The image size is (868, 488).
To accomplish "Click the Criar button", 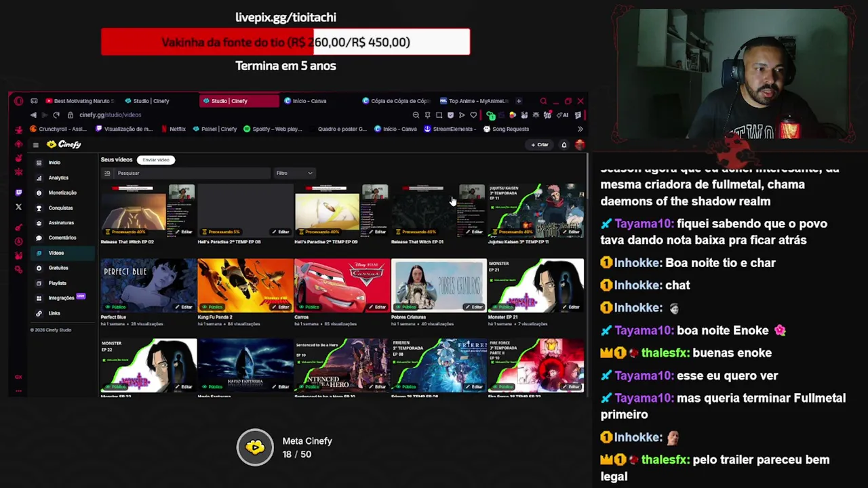I will pyautogui.click(x=540, y=144).
